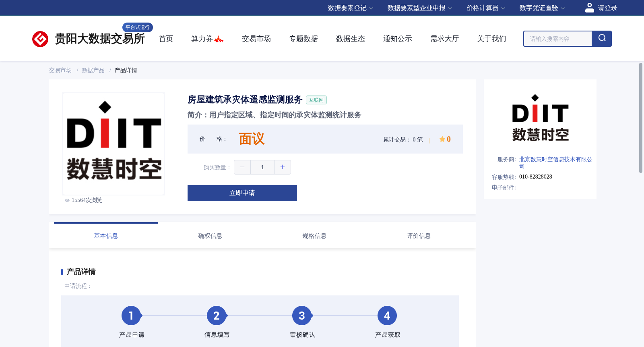The image size is (644, 347).
Task: Open the 算力券 nav item
Action: pos(202,39)
